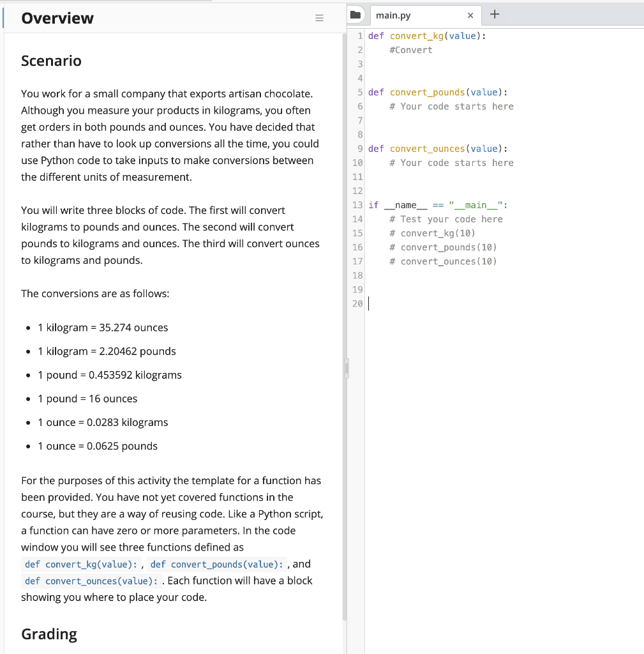Click line number 13 in the editor
Viewport: 644px width, 654px height.
coord(359,205)
